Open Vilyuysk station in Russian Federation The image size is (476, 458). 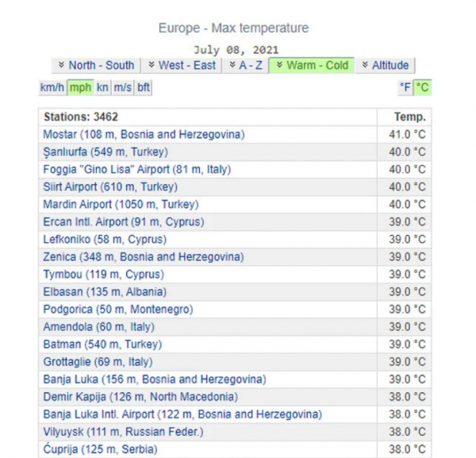(x=124, y=431)
